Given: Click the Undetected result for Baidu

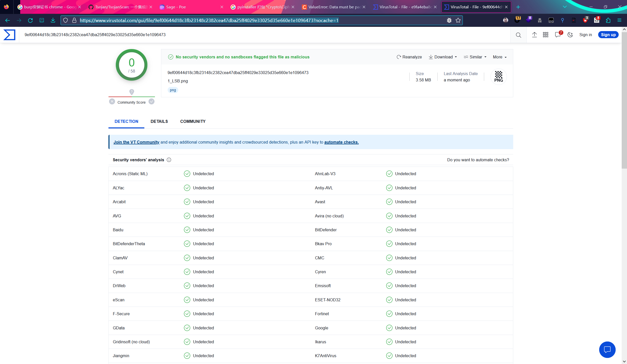Looking at the screenshot, I should [199, 230].
